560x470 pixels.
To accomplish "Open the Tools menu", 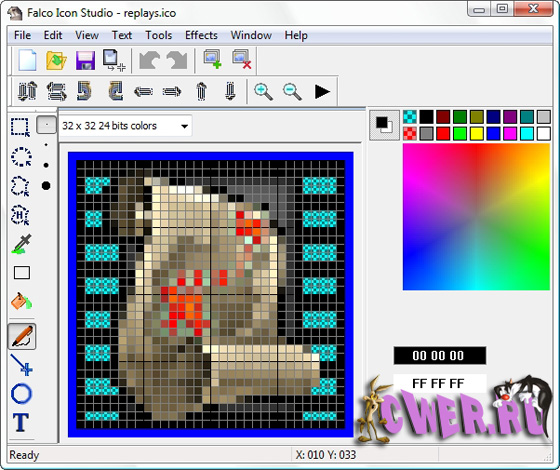I will 159,35.
